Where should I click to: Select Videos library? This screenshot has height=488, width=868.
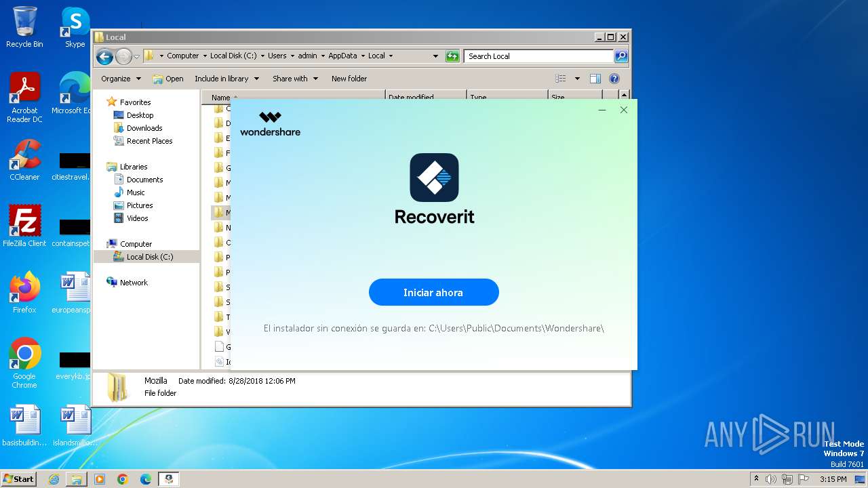pyautogui.click(x=137, y=218)
